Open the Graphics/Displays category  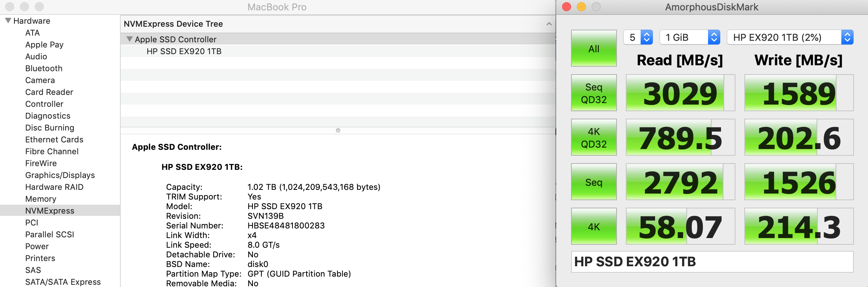pos(60,175)
